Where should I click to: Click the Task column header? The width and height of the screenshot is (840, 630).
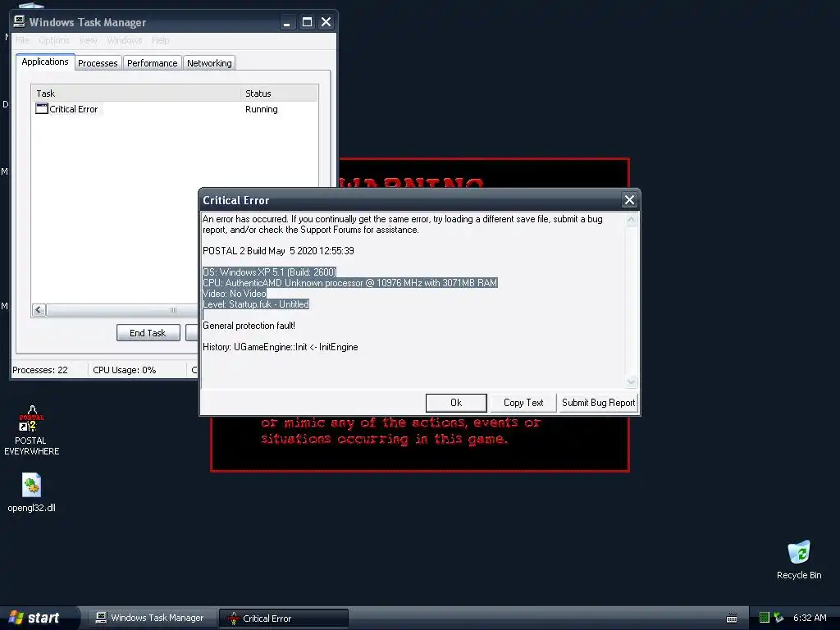135,94
